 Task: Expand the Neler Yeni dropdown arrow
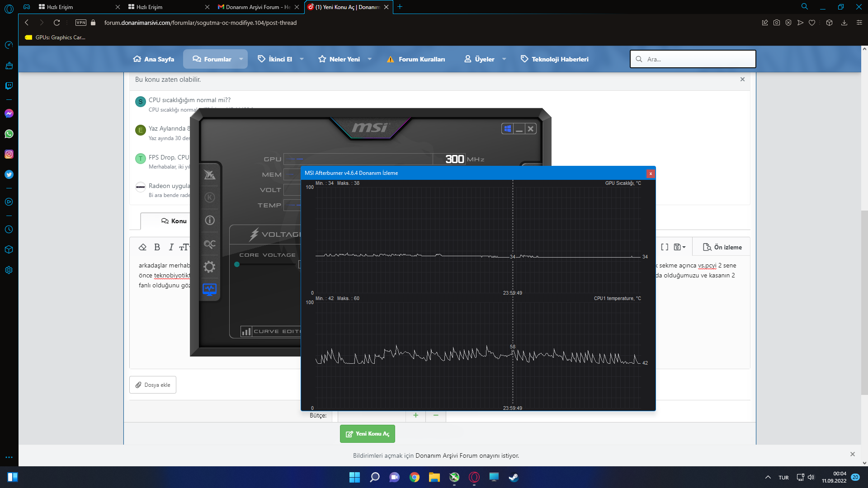click(x=369, y=59)
